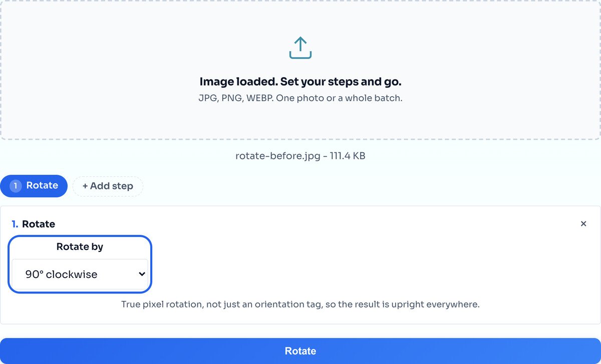Click the big blue Rotate button
Image resolution: width=601 pixels, height=364 pixels.
click(x=300, y=351)
